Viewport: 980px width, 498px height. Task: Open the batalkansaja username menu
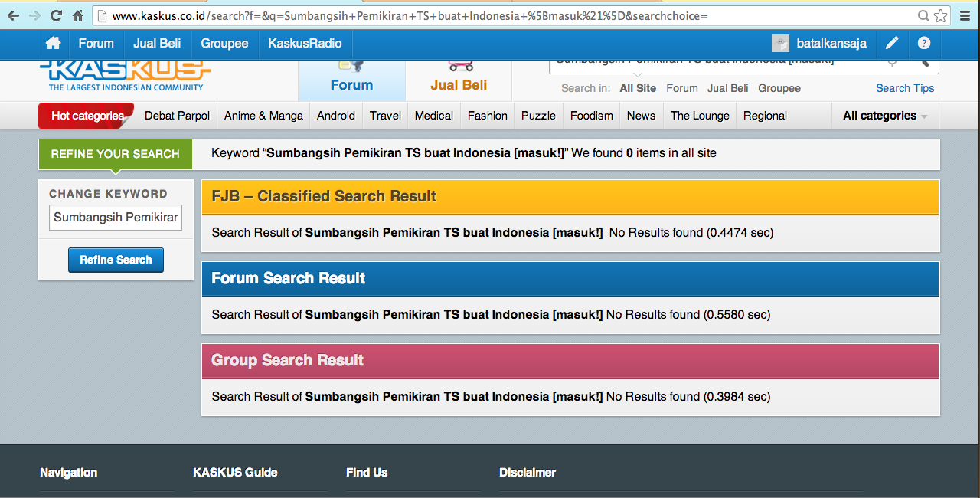coord(831,44)
